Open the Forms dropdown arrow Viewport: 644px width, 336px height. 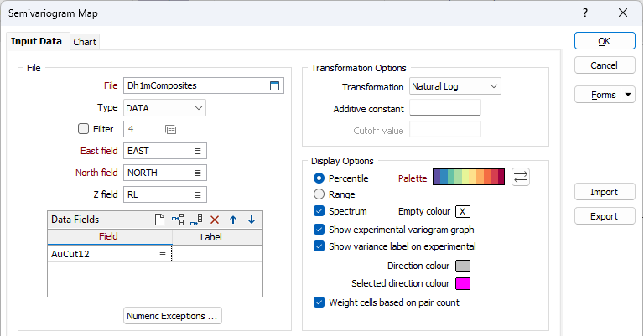(628, 95)
